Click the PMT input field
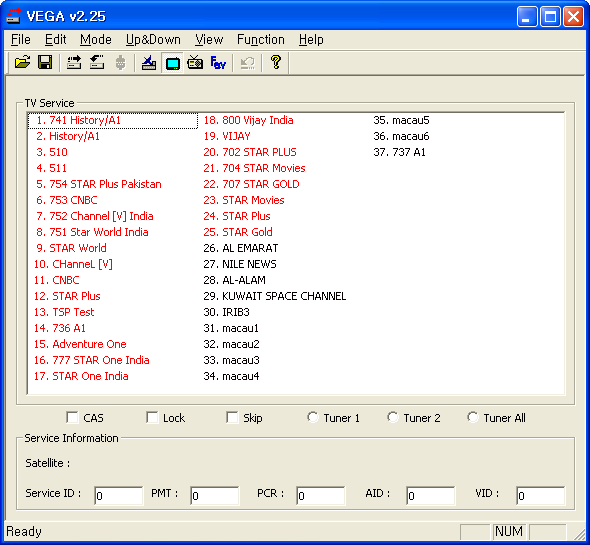 point(214,496)
